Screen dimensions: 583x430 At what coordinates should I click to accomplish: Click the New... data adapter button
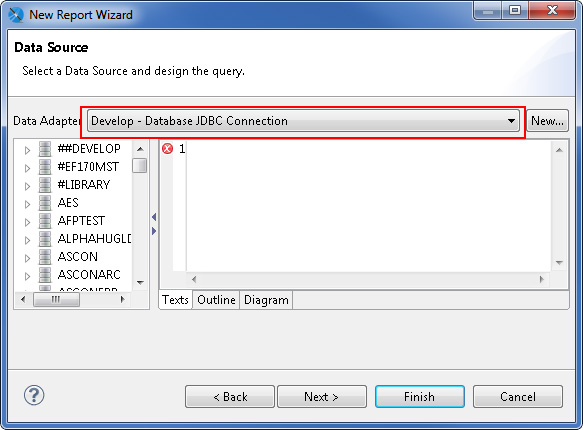coord(547,121)
